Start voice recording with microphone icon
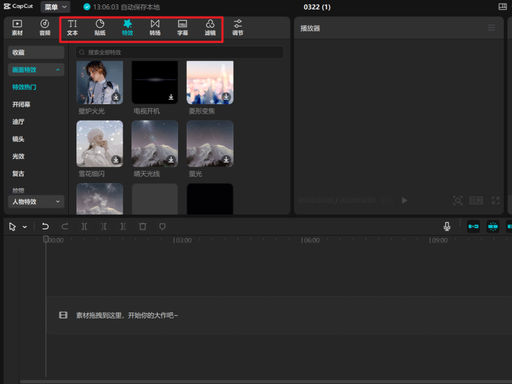Viewport: 512px width, 384px height. 447,227
